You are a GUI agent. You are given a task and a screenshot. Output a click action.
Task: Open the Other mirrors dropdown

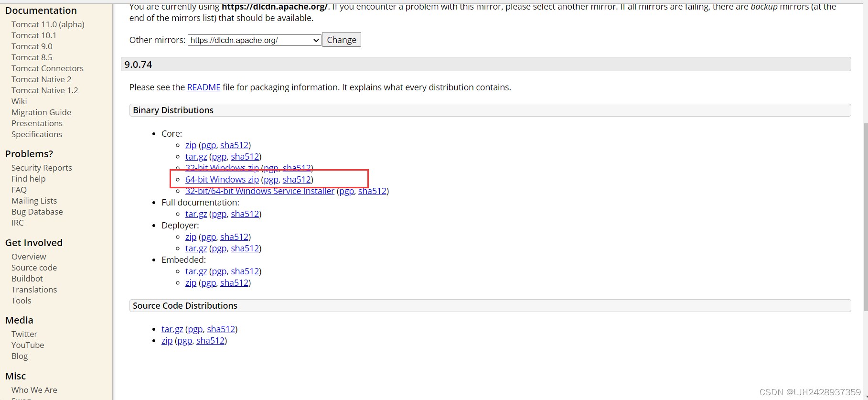[x=255, y=40]
